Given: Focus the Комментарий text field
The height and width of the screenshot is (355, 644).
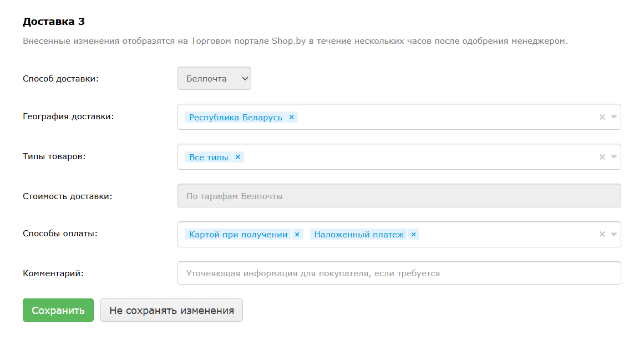Looking at the screenshot, I should click(399, 273).
